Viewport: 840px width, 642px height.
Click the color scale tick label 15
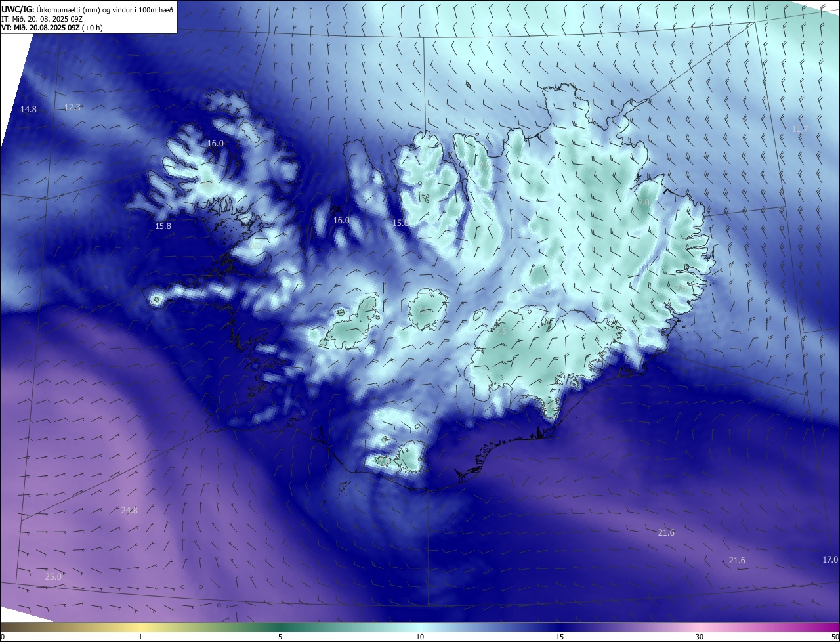coord(560,637)
